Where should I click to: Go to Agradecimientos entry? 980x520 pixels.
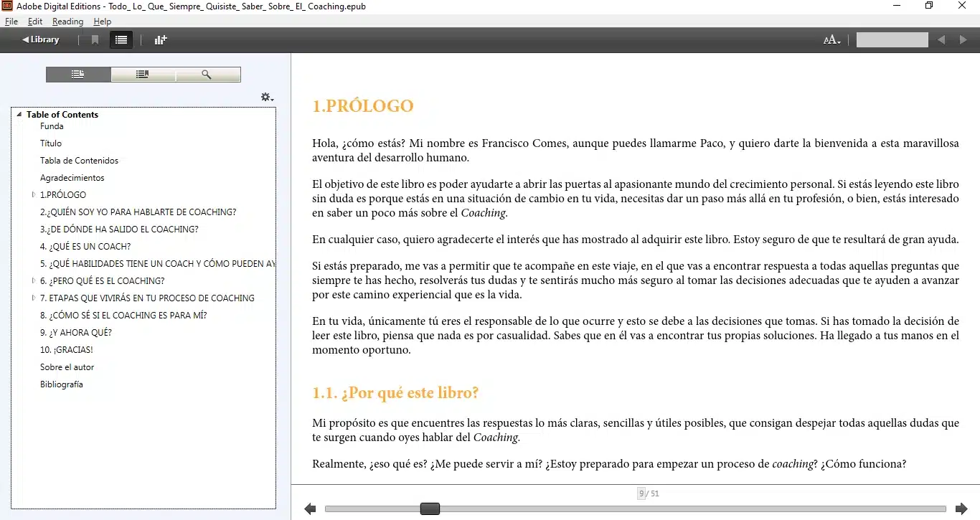pos(72,178)
